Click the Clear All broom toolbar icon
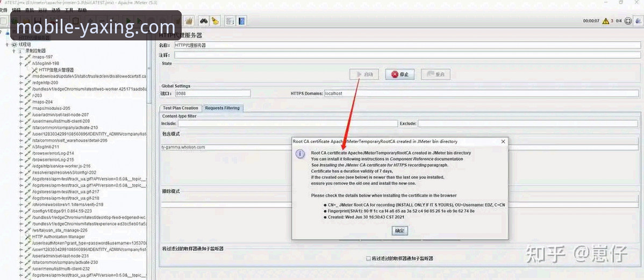 [189, 20]
